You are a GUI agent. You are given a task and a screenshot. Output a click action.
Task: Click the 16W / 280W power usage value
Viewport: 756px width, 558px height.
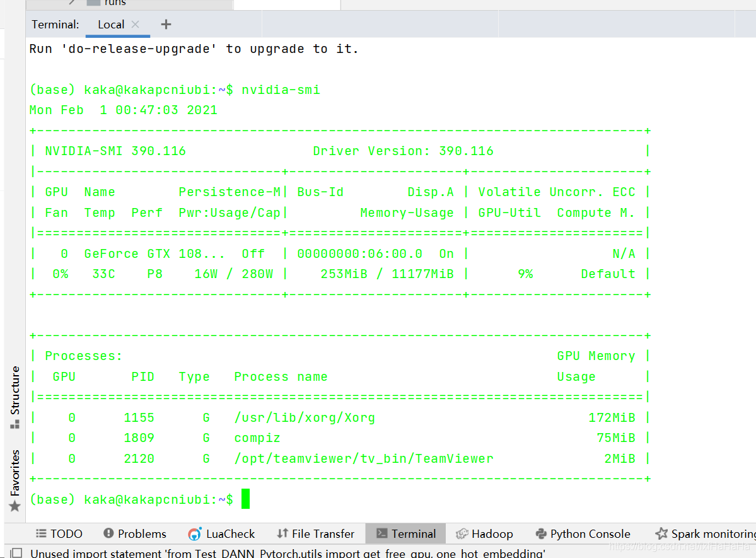(234, 274)
